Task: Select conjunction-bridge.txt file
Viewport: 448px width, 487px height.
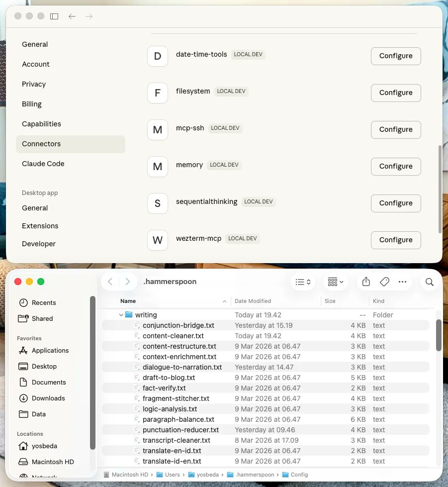Action: [266, 325]
